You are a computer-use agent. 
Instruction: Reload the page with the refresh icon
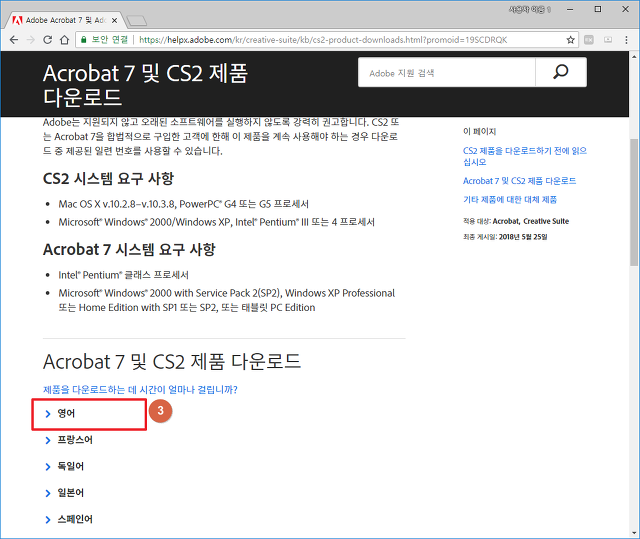click(47, 40)
